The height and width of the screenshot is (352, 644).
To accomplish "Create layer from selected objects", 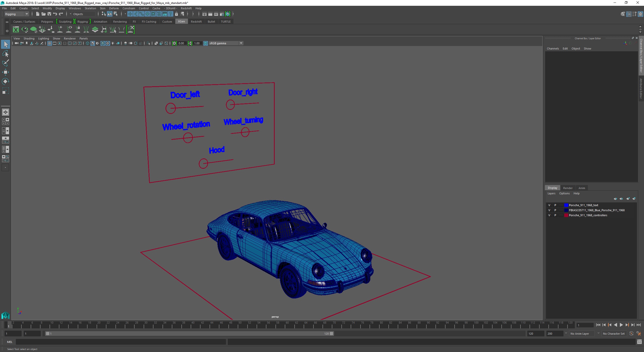I will click(x=634, y=199).
